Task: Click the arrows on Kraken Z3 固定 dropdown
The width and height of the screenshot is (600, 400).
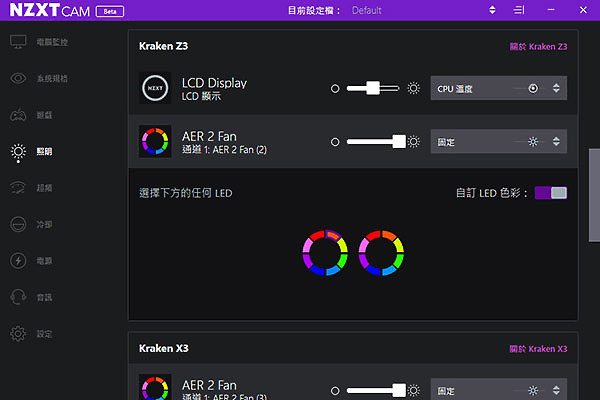Action: pos(556,142)
